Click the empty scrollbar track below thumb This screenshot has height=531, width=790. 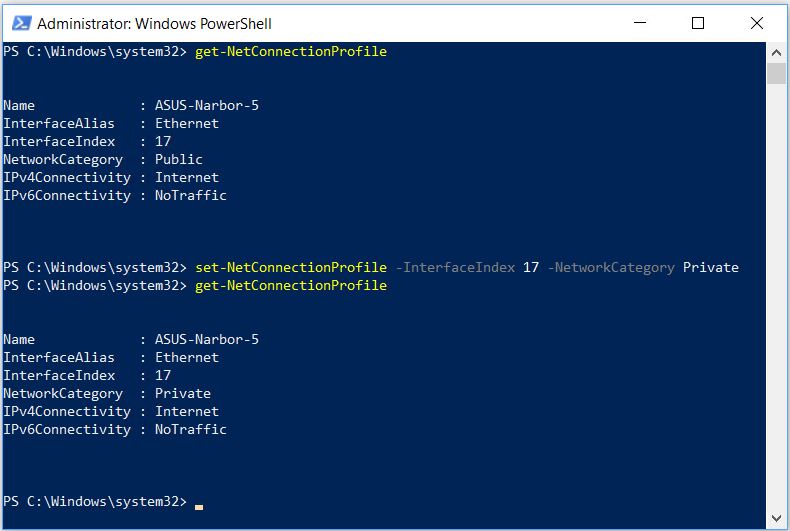coord(776,297)
